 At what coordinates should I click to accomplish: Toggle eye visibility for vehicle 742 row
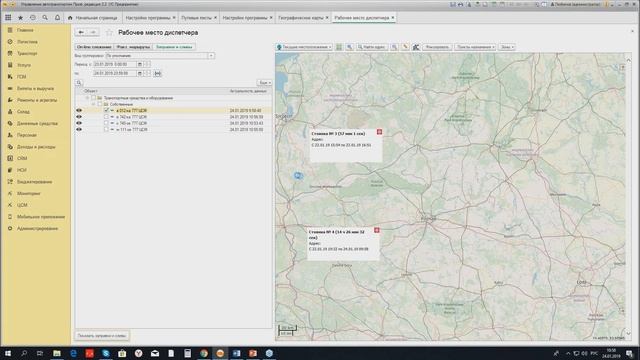pos(79,117)
